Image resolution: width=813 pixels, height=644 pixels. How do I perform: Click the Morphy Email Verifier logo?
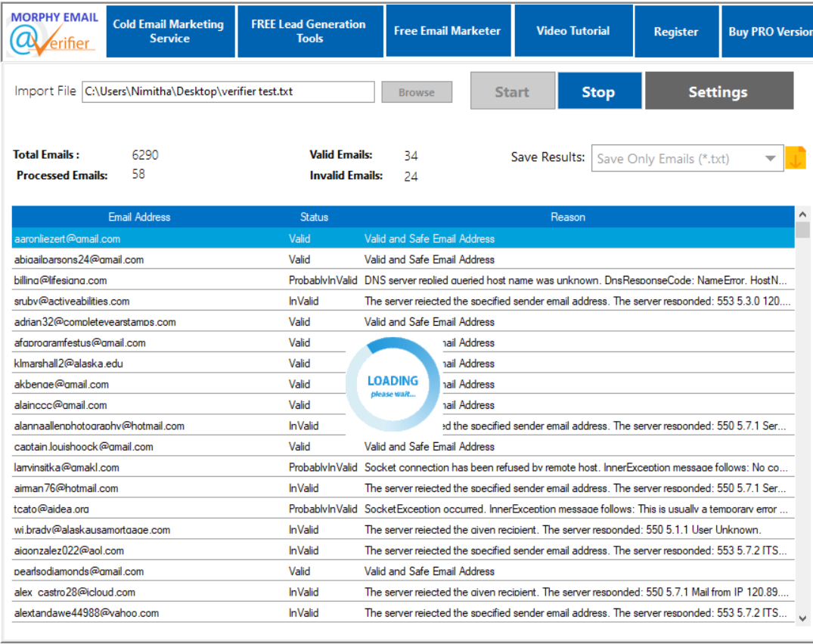point(54,33)
